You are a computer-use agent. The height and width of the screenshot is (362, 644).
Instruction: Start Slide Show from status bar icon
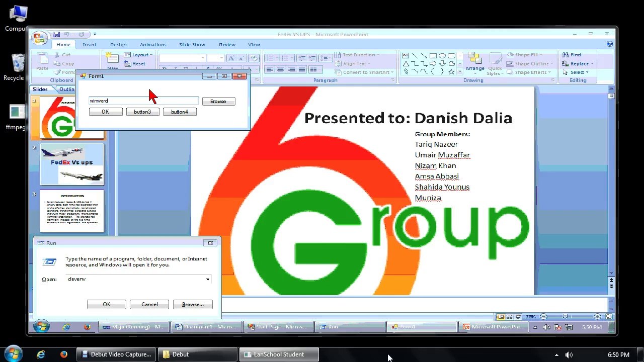518,317
